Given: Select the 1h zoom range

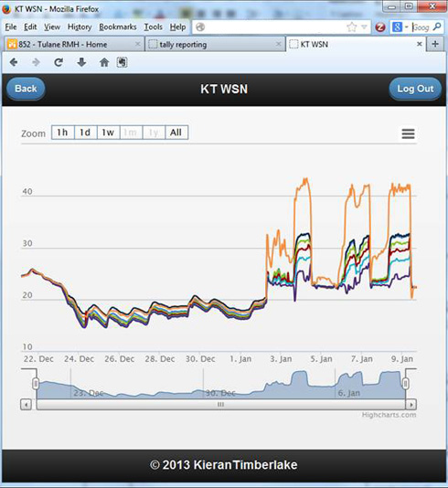Looking at the screenshot, I should (x=63, y=133).
